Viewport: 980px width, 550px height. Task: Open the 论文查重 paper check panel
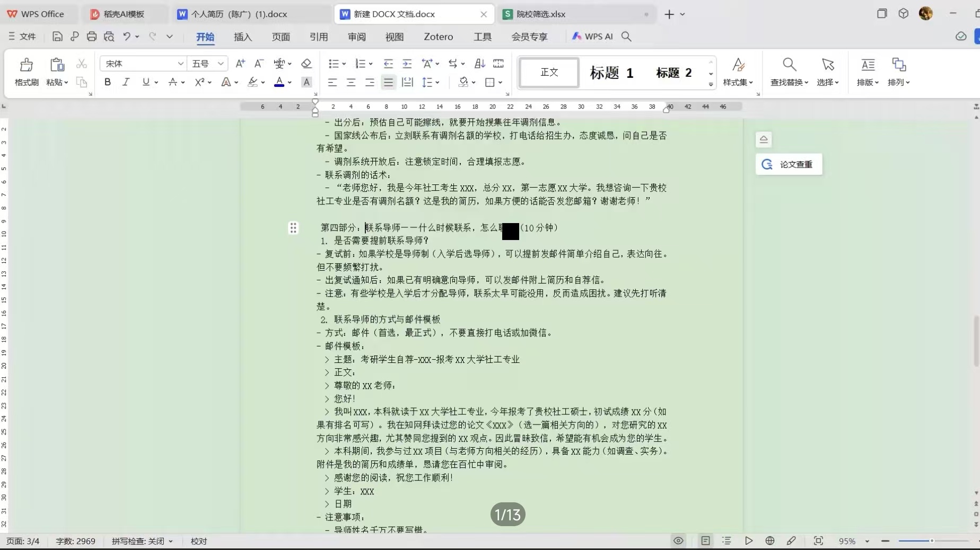point(789,164)
